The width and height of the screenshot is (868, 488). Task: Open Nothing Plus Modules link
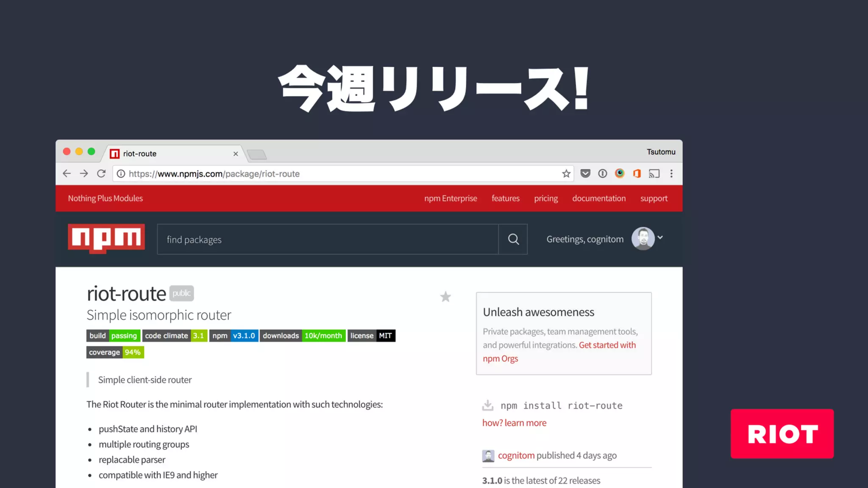pos(106,198)
